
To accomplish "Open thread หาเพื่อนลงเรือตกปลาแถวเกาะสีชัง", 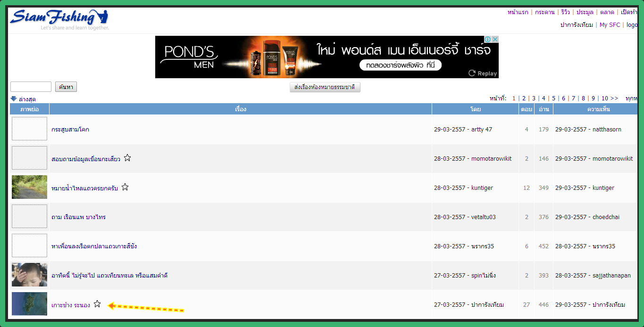I will pyautogui.click(x=94, y=246).
